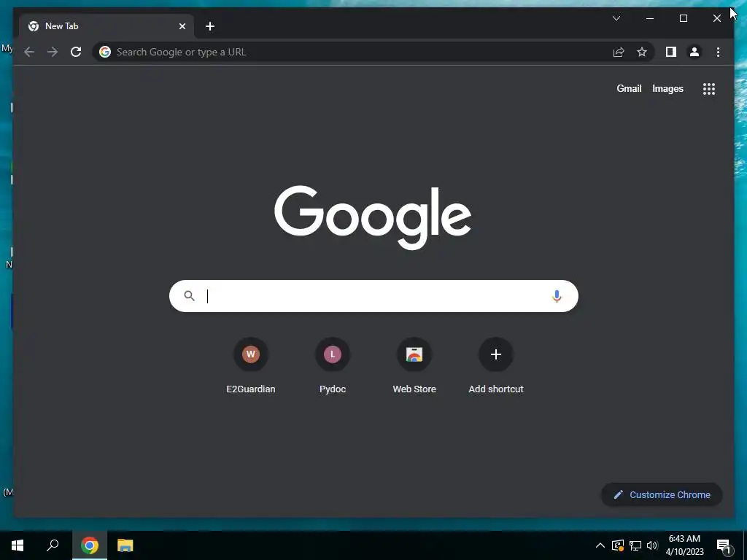Image resolution: width=747 pixels, height=560 pixels.
Task: Open the network tray icon
Action: (635, 545)
